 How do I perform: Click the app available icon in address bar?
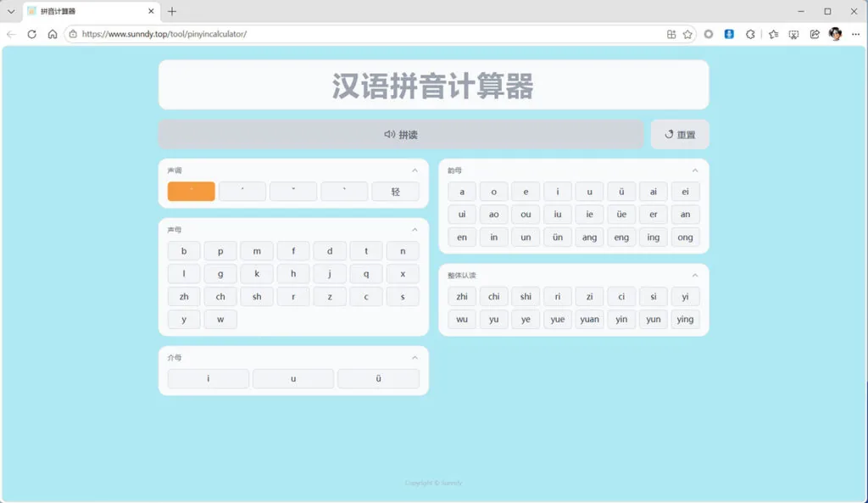671,34
